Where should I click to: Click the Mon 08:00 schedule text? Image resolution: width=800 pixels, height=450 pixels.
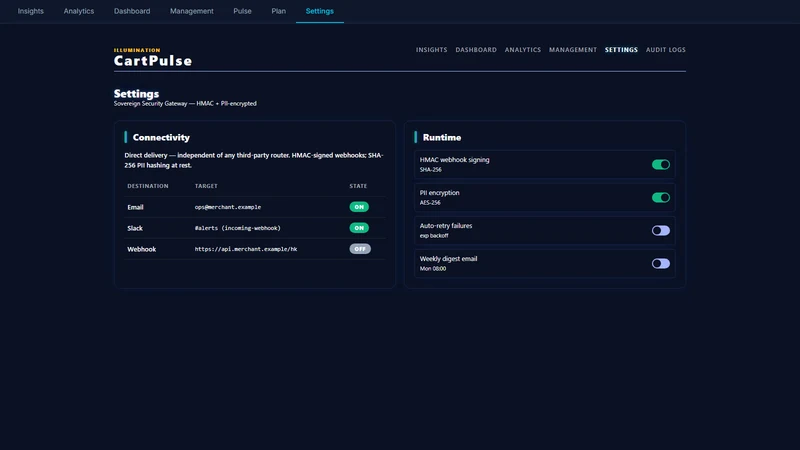point(433,268)
